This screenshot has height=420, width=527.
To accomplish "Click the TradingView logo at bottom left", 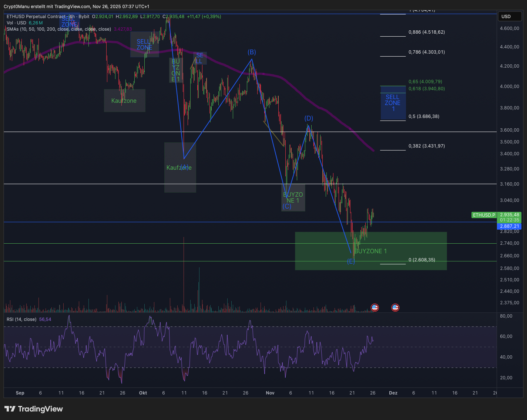I will (x=34, y=409).
